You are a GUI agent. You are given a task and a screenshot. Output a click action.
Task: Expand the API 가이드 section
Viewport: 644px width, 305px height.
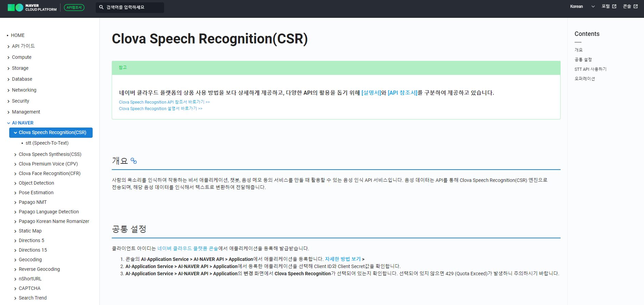point(23,46)
